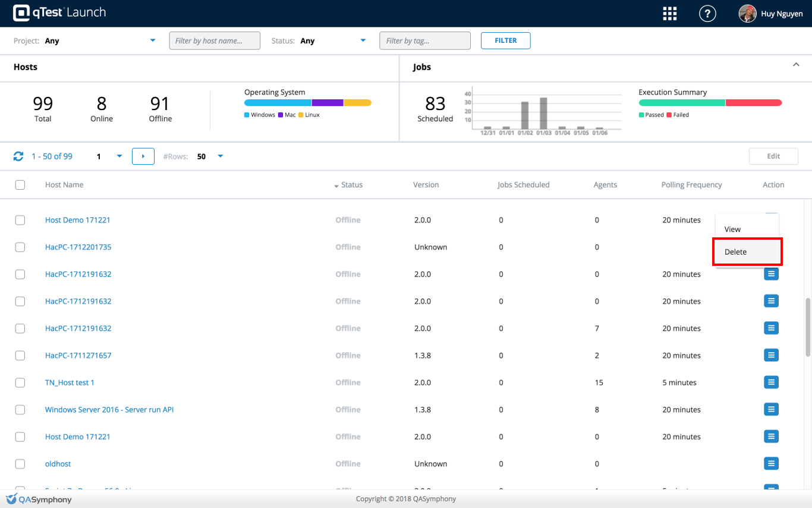Toggle the select all hosts checkbox
Screen dimensions: 812x508
pyautogui.click(x=20, y=185)
